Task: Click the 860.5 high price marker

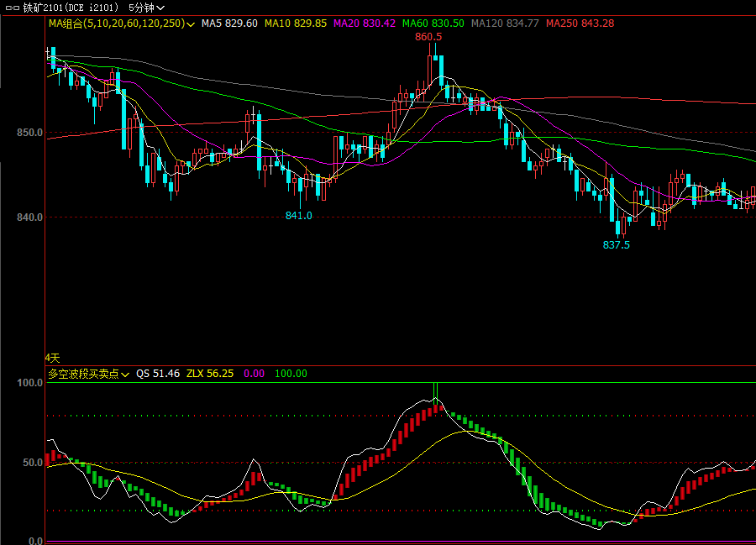Action: 428,37
